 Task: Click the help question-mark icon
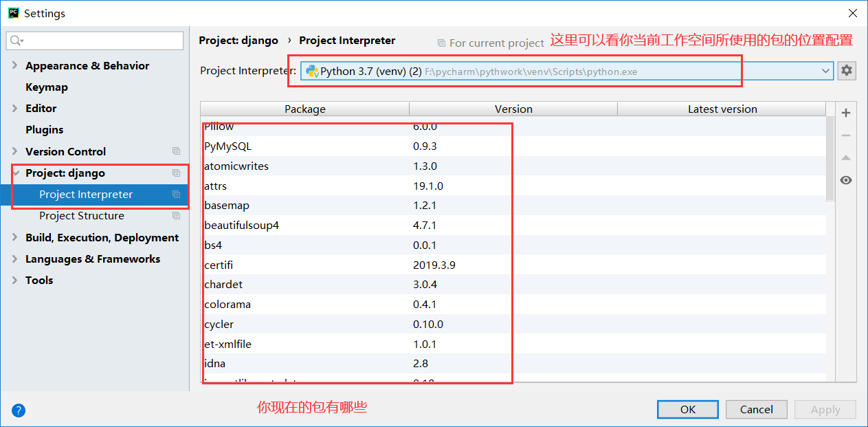[18, 410]
